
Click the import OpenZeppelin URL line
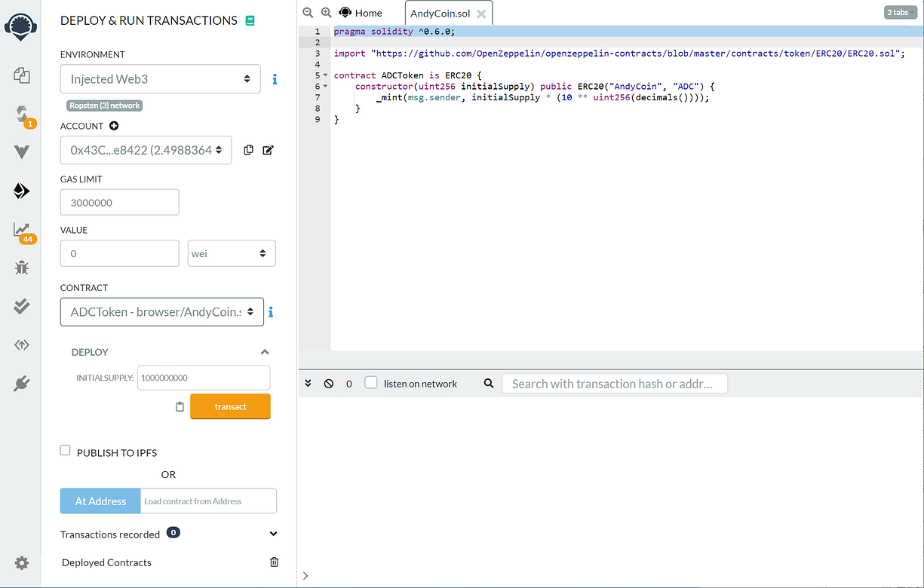619,54
